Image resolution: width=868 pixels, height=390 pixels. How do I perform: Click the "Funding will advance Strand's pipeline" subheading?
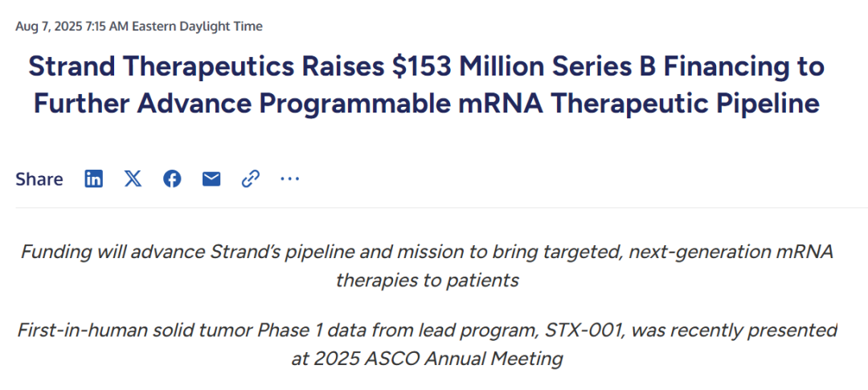185,252
